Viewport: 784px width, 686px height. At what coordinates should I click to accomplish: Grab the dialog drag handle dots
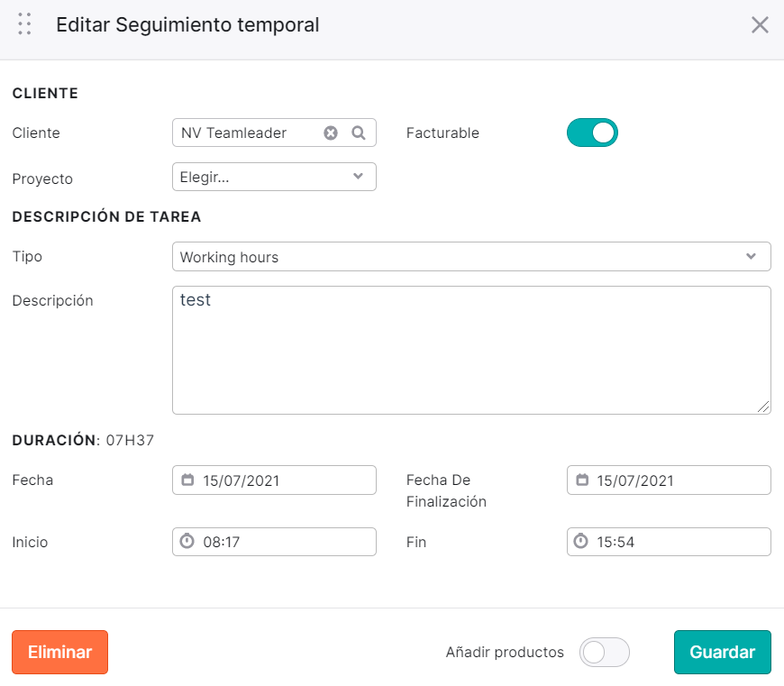coord(24,24)
